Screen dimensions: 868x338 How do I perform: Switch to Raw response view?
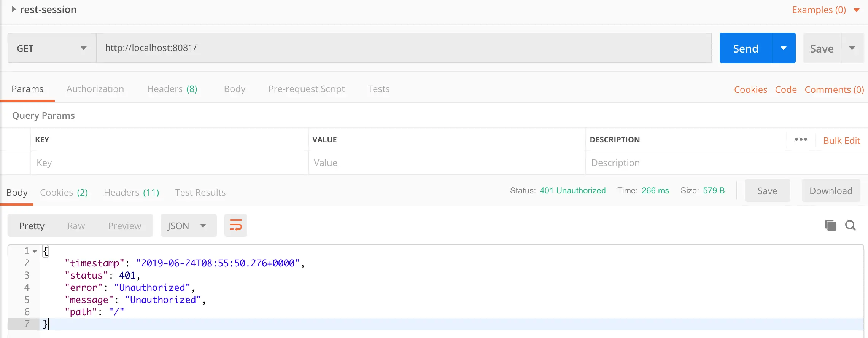click(76, 226)
